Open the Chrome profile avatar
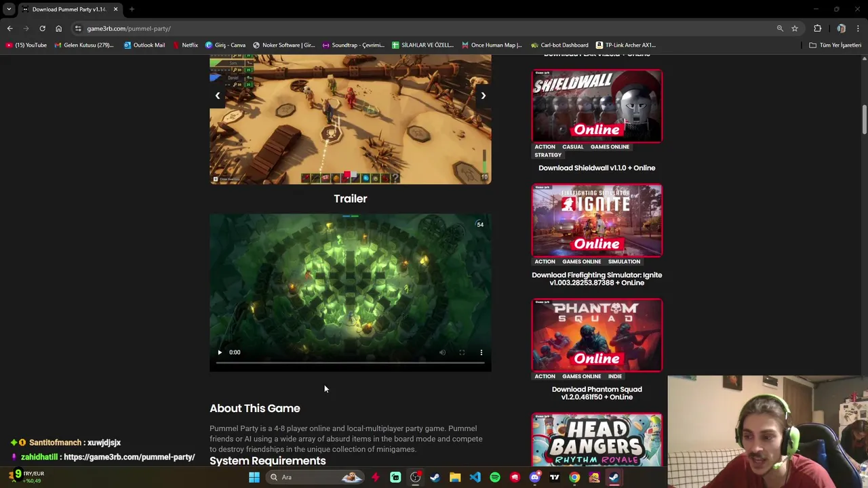This screenshot has width=868, height=488. (x=841, y=28)
